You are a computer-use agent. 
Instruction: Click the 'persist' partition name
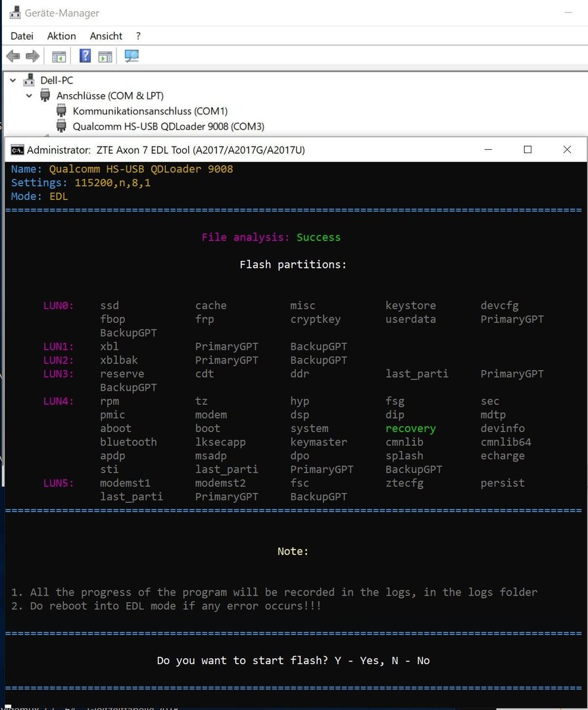point(503,484)
